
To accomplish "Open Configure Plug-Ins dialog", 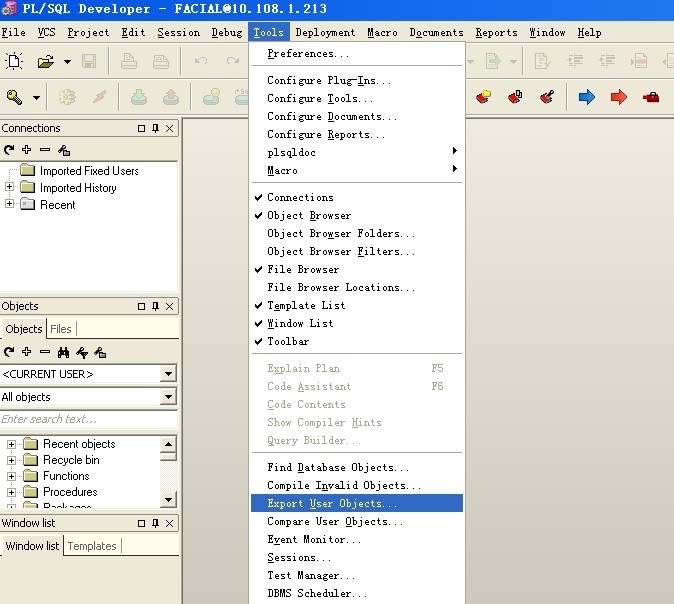I will click(x=357, y=80).
